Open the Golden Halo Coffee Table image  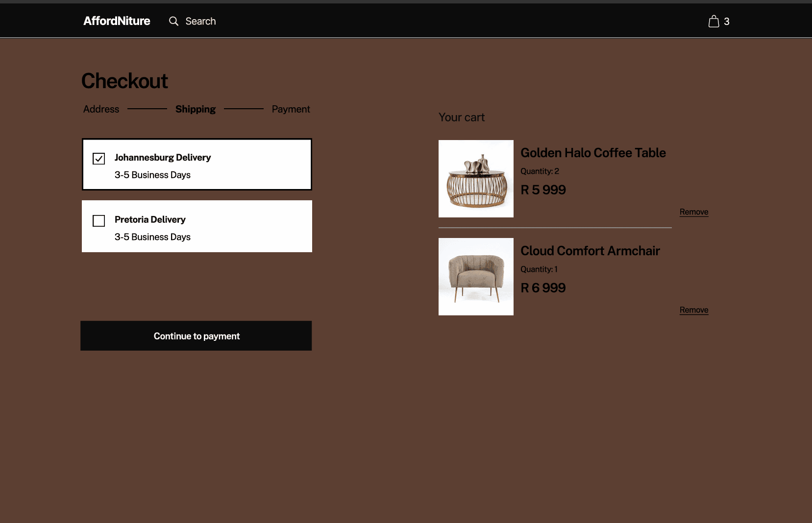[x=476, y=179]
